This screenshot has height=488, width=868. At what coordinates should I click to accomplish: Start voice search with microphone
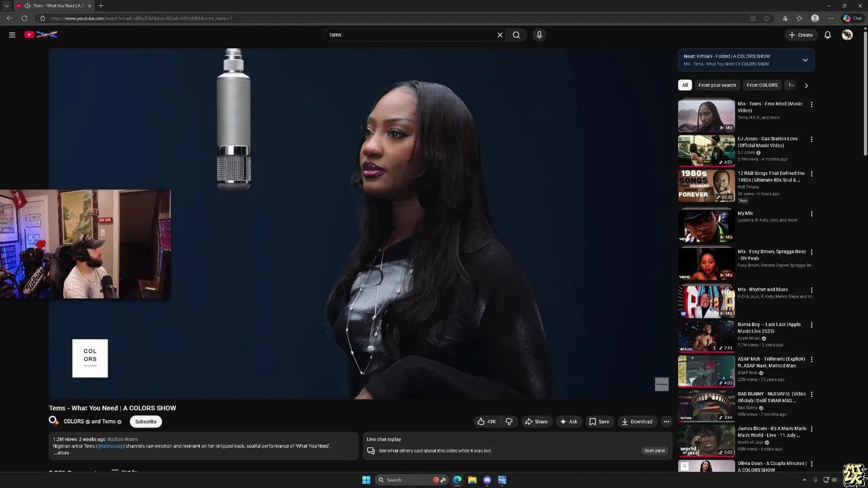[x=539, y=35]
